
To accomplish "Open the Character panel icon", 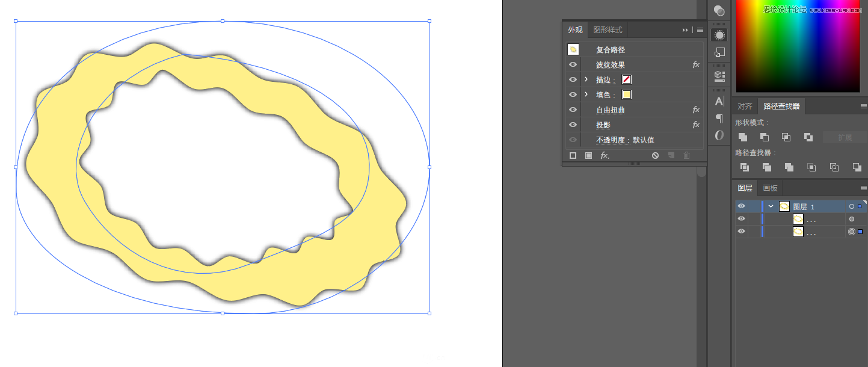I will [719, 100].
